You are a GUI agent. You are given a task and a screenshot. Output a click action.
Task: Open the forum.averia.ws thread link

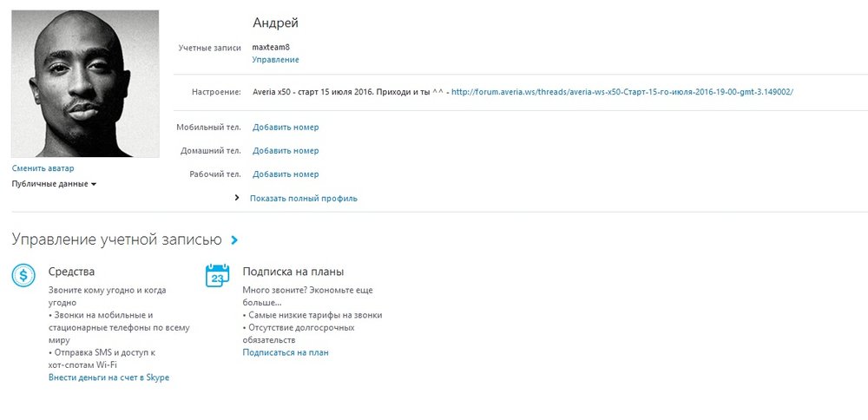coord(622,91)
